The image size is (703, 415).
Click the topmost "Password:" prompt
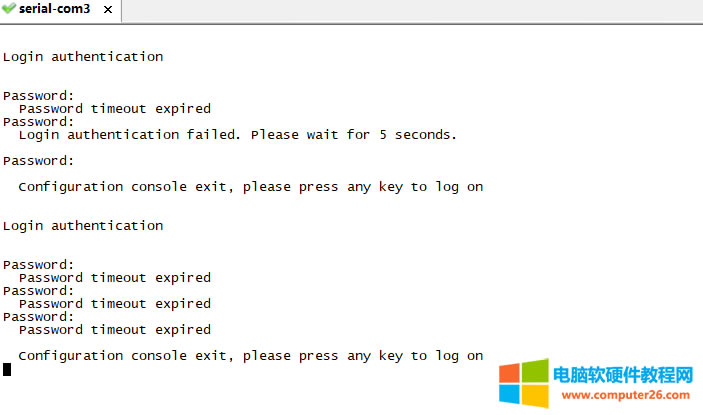[x=38, y=96]
